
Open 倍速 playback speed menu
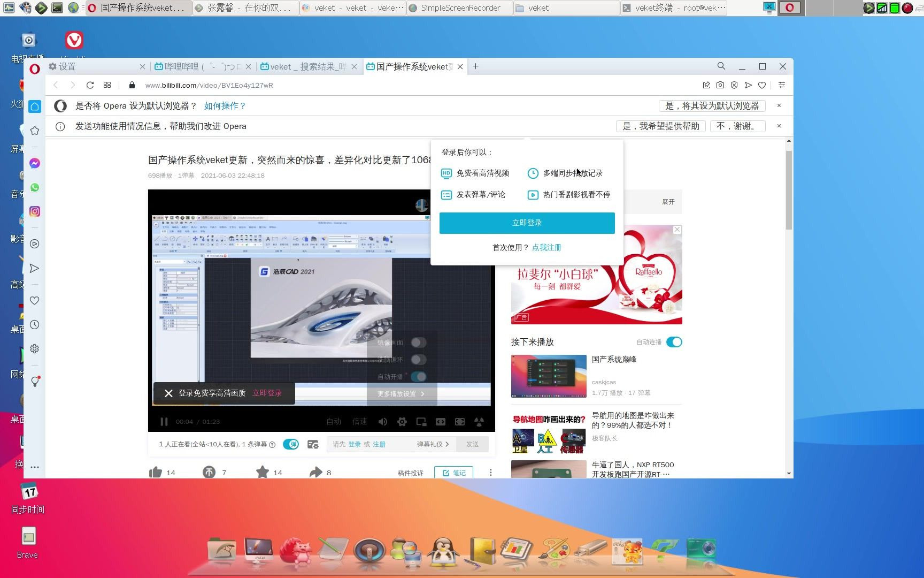[x=360, y=422]
